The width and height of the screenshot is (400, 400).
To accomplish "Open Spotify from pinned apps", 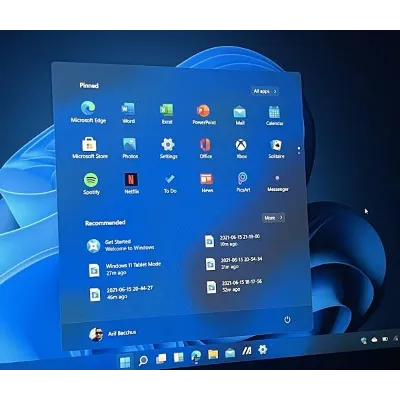I will [x=91, y=184].
